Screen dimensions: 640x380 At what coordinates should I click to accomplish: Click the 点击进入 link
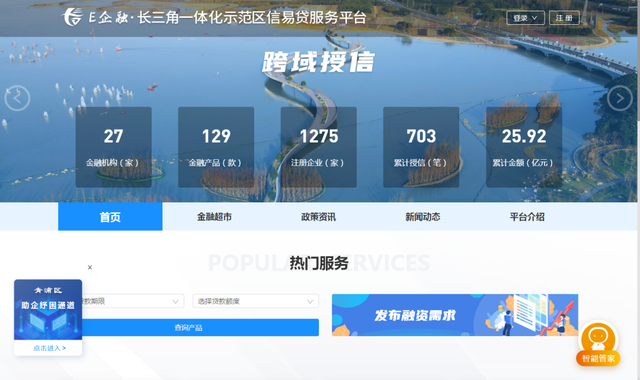click(49, 348)
